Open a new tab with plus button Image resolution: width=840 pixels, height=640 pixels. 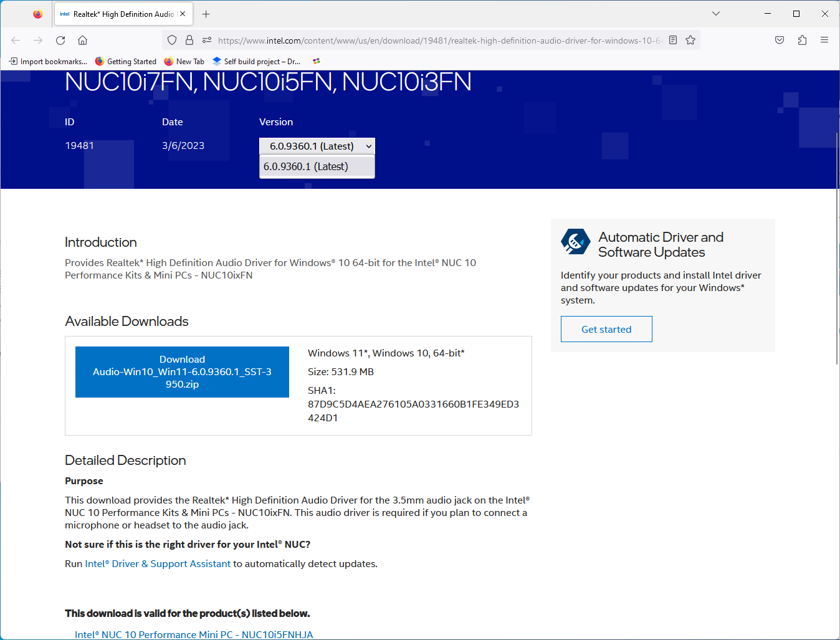pyautogui.click(x=206, y=14)
